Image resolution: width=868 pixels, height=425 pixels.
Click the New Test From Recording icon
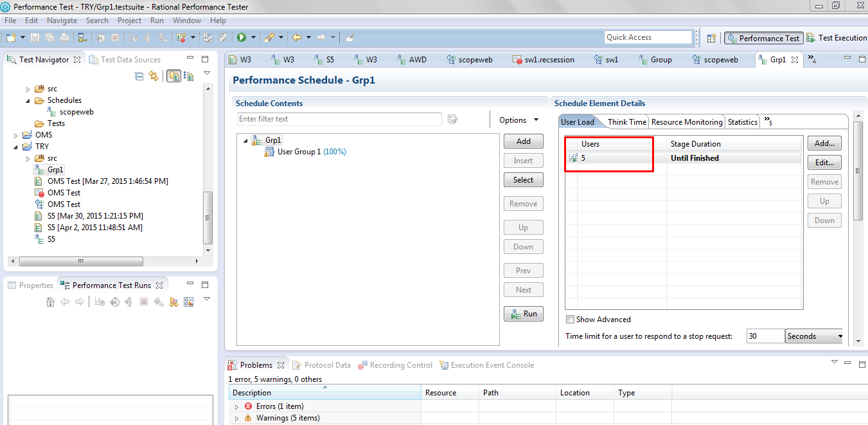coord(182,37)
